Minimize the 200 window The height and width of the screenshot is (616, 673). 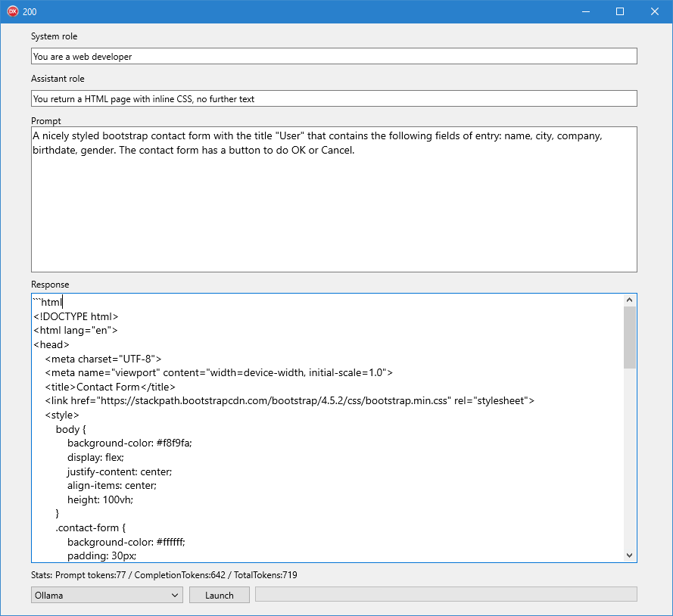coord(586,11)
